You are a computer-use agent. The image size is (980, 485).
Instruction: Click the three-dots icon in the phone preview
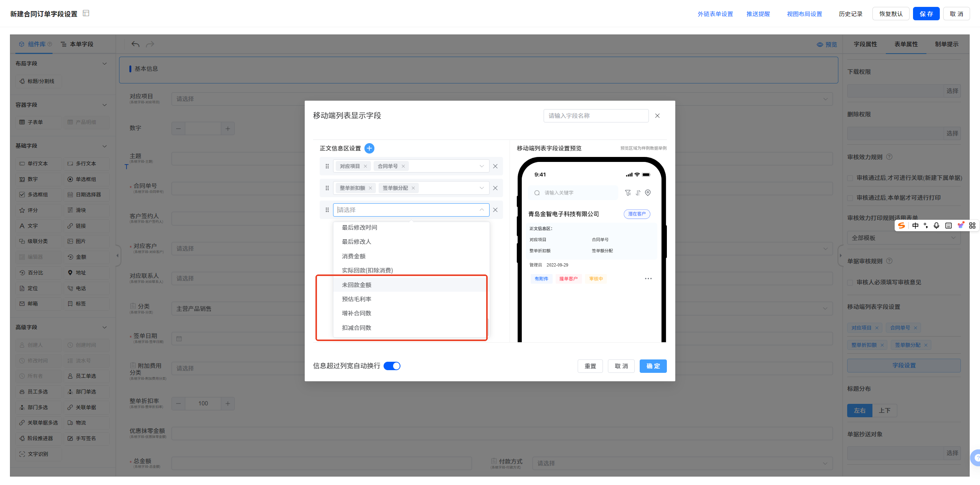648,279
